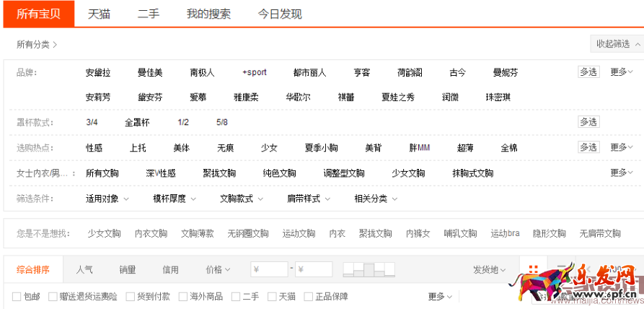Expand 更多 next to 正品保障 checkbox

coord(440,296)
